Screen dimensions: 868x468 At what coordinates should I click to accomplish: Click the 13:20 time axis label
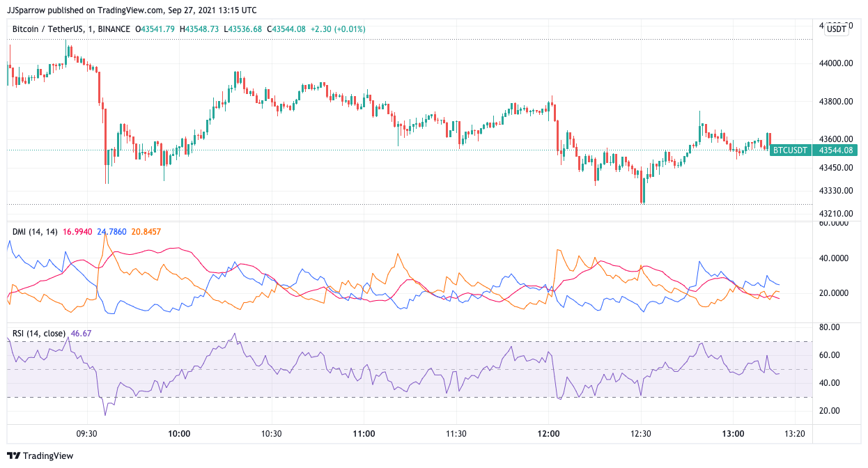point(795,433)
